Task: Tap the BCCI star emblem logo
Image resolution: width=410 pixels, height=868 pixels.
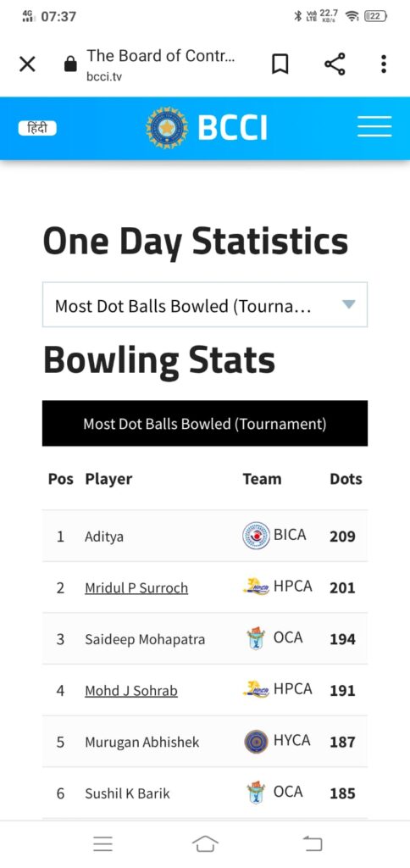Action: click(x=167, y=128)
